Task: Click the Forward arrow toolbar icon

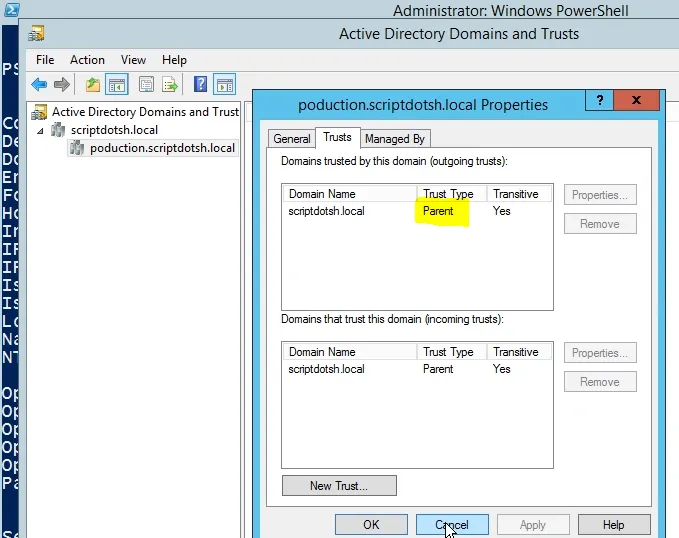Action: click(x=62, y=84)
